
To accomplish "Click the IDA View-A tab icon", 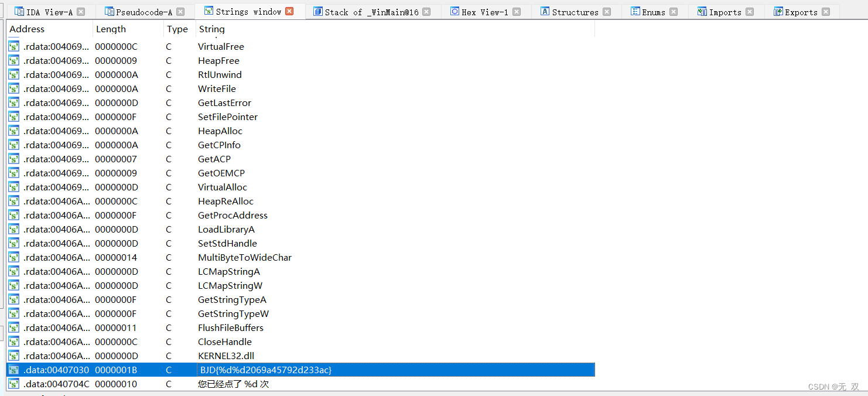I will 18,11.
